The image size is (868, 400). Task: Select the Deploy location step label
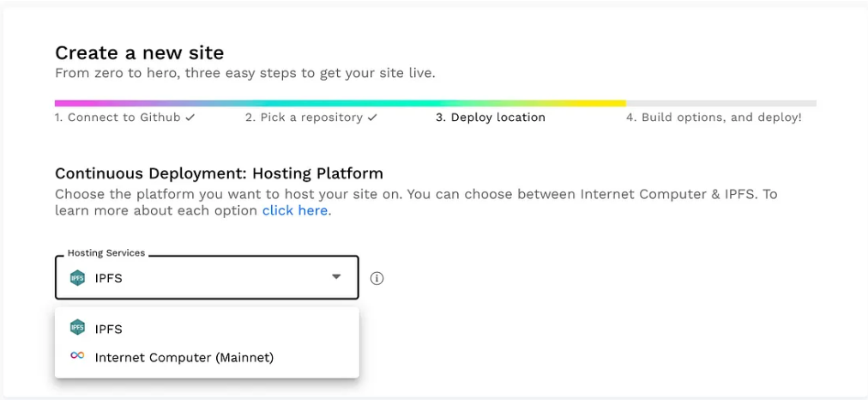(491, 118)
